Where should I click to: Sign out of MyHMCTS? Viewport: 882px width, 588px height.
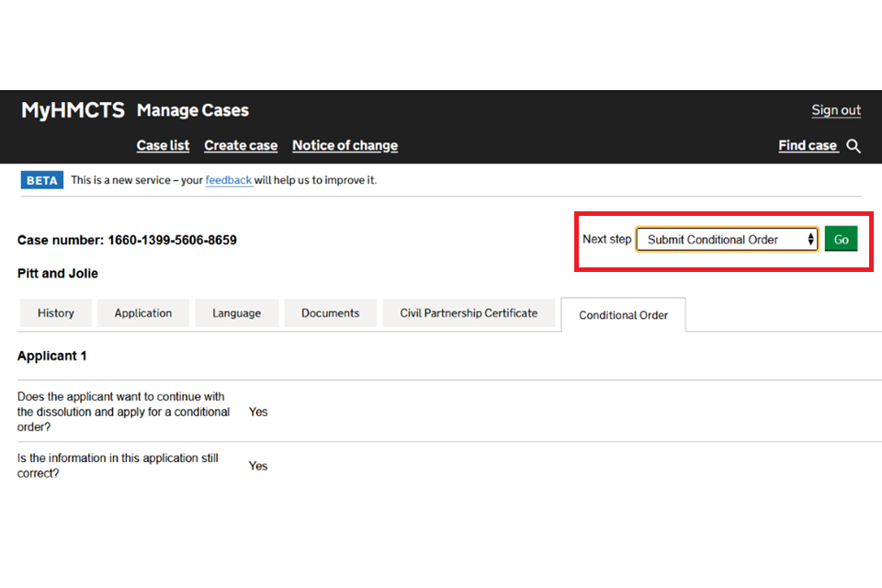pyautogui.click(x=836, y=110)
